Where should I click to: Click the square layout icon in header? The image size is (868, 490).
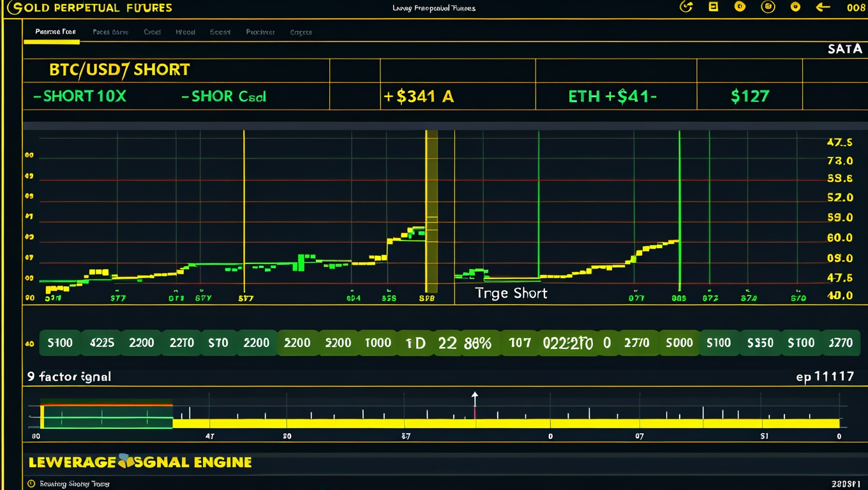point(714,7)
